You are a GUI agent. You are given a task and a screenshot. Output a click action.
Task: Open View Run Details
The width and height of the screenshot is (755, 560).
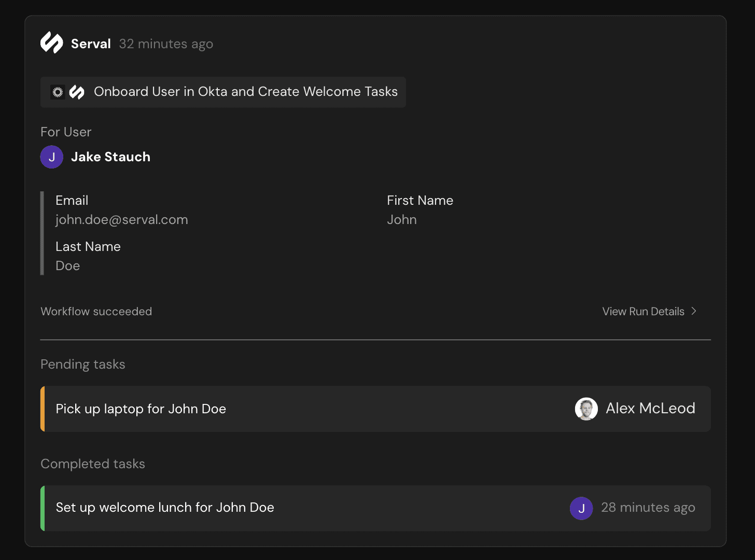coord(649,311)
